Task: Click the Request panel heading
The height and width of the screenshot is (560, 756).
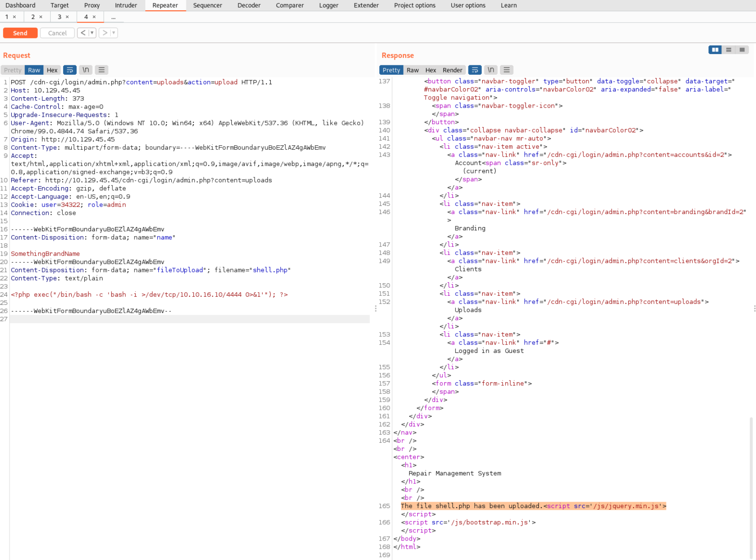Action: pos(17,55)
